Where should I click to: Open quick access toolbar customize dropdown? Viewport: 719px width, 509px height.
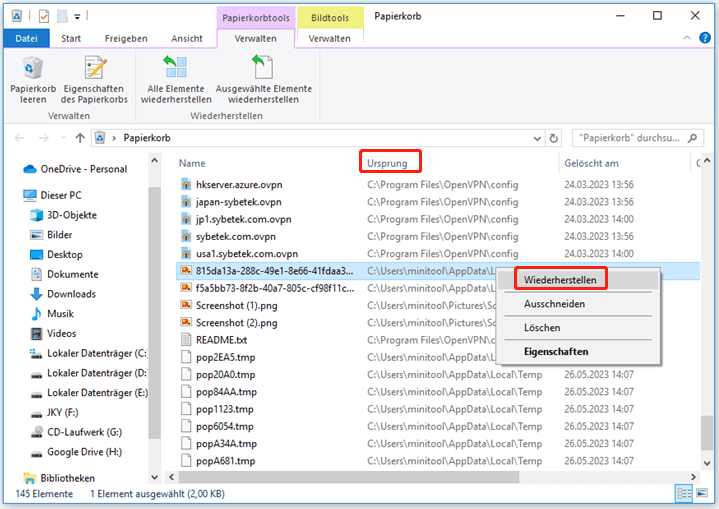click(77, 17)
